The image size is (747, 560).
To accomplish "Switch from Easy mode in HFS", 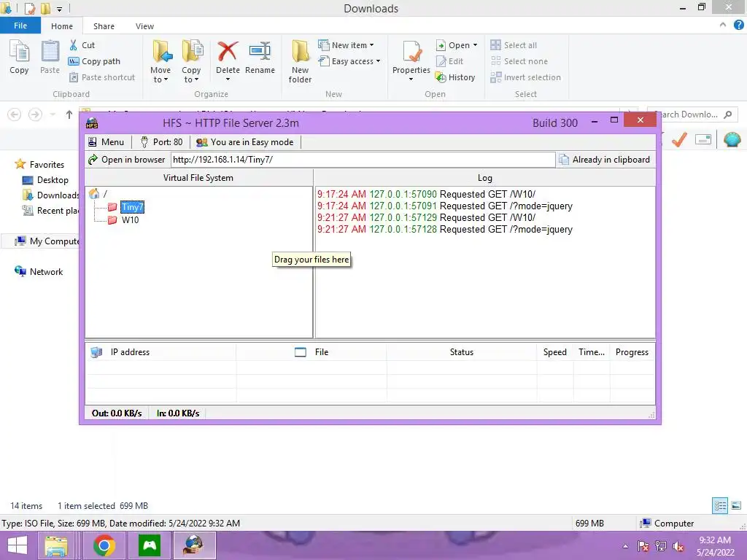I will point(245,142).
